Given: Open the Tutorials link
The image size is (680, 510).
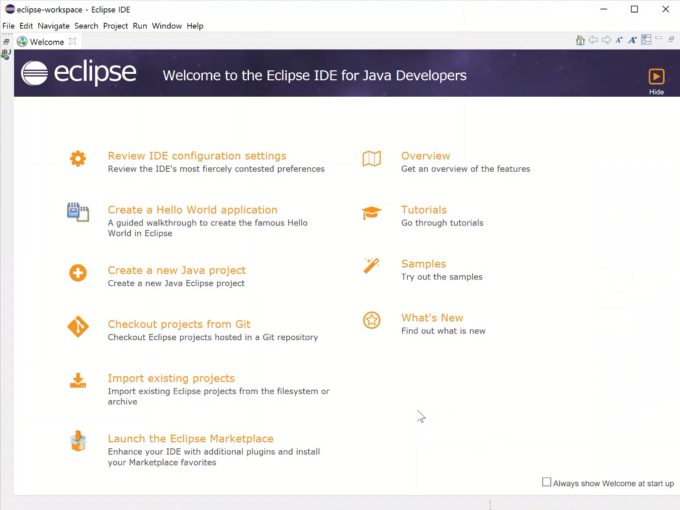Looking at the screenshot, I should tap(424, 210).
